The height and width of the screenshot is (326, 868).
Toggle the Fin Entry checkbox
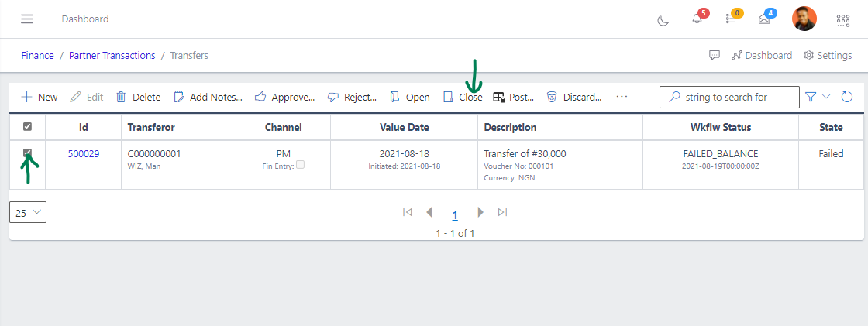tap(301, 165)
